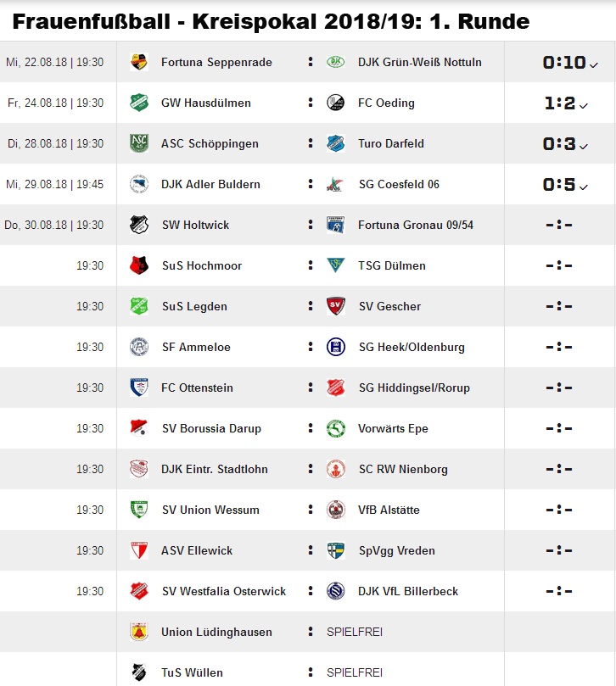Open the GW Hausdülmen team link
This screenshot has width=616, height=686.
(x=206, y=103)
